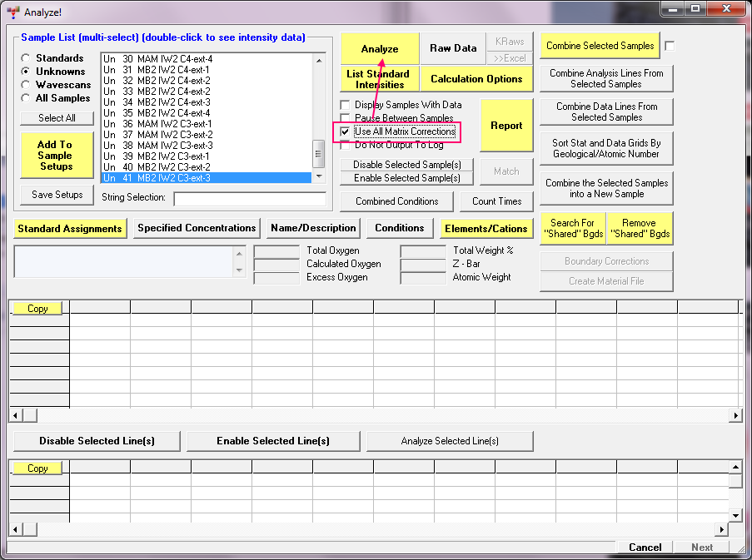Open Raw Data view
Screen dimensions: 752x560
click(453, 48)
